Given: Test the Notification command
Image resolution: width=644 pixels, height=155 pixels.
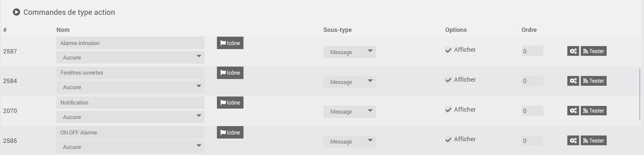Looking at the screenshot, I should point(594,111).
